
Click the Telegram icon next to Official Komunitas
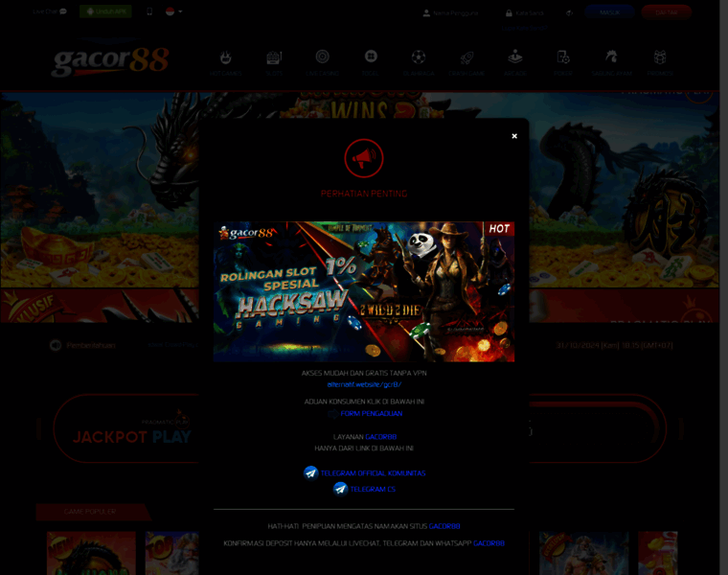click(310, 472)
